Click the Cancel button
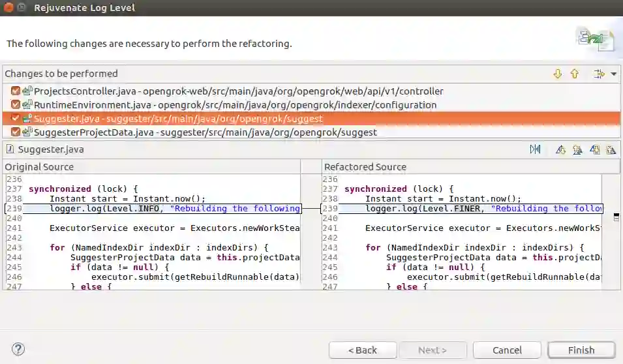Image resolution: width=623 pixels, height=364 pixels. click(x=507, y=350)
